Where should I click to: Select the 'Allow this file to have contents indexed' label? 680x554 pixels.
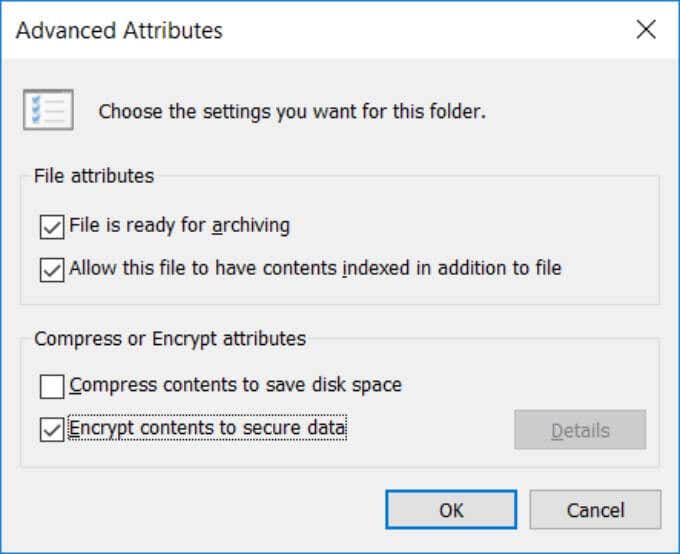coord(315,268)
